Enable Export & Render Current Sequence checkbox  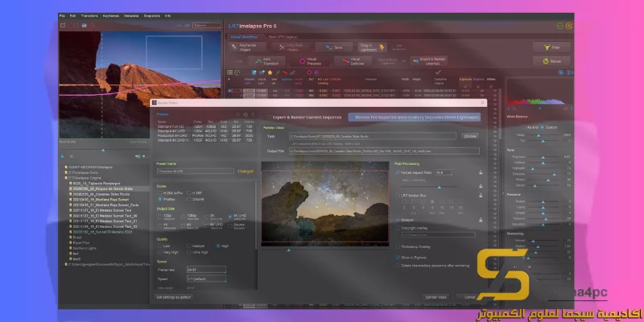pos(269,118)
